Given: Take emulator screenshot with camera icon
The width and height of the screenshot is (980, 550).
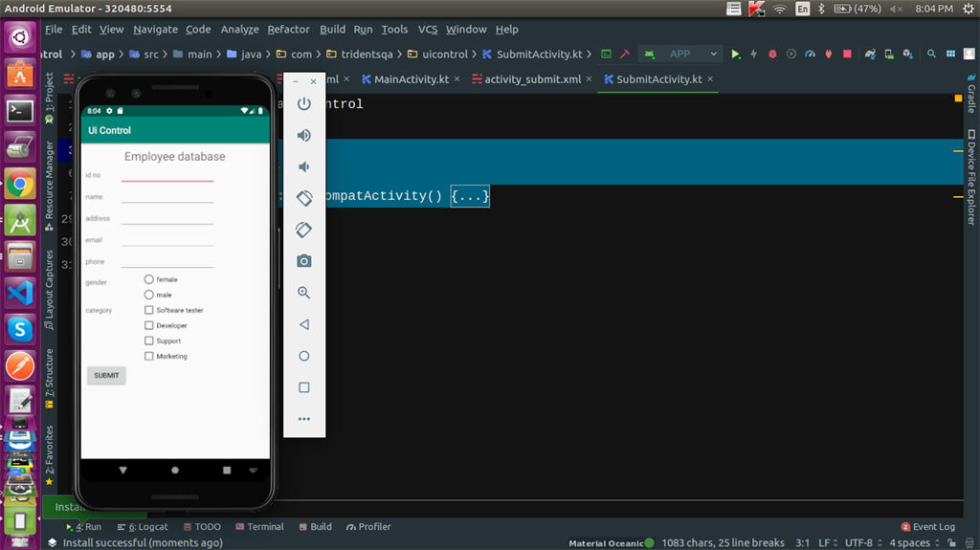Looking at the screenshot, I should 303,260.
